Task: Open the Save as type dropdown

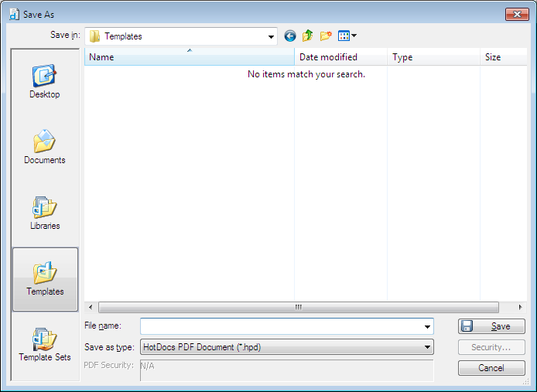Action: click(287, 347)
